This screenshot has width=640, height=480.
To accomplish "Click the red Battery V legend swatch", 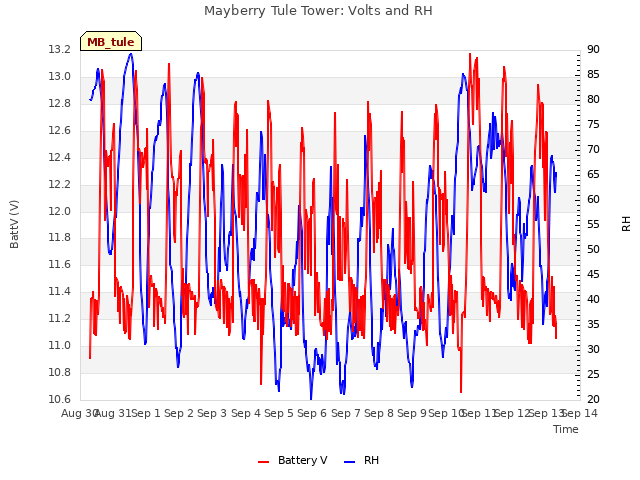I will click(263, 461).
